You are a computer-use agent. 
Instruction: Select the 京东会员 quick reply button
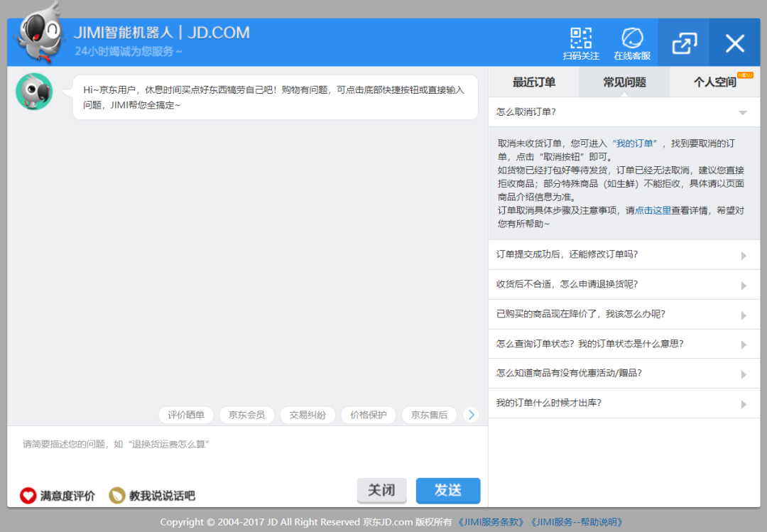246,415
